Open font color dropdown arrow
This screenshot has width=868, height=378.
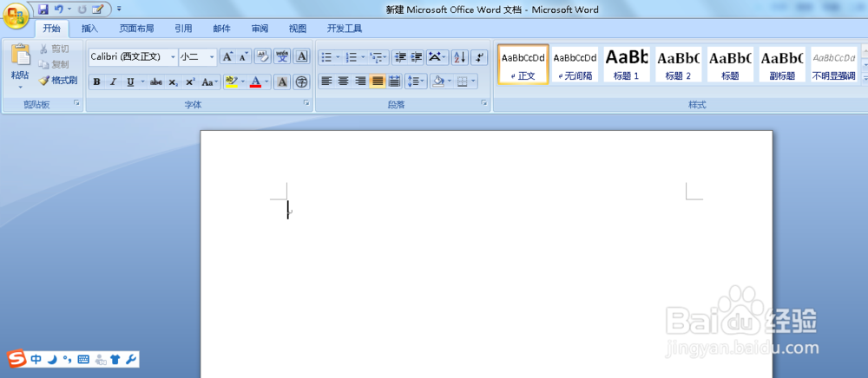(266, 82)
